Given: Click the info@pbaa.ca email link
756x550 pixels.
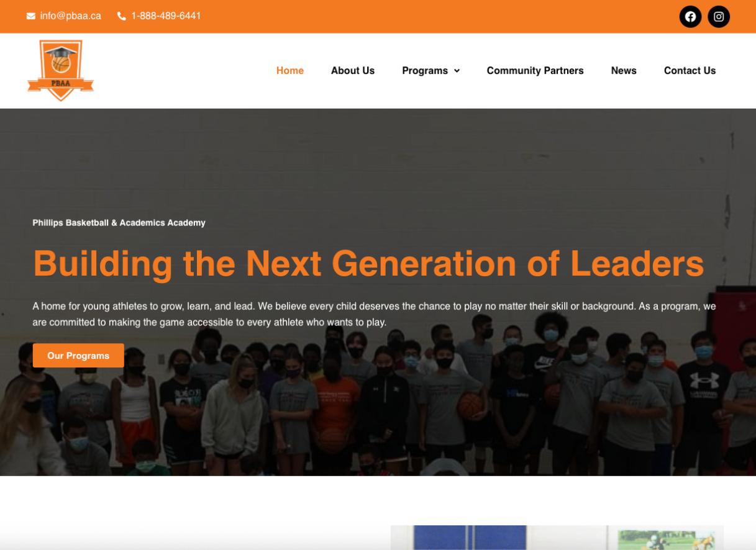Looking at the screenshot, I should pyautogui.click(x=71, y=16).
